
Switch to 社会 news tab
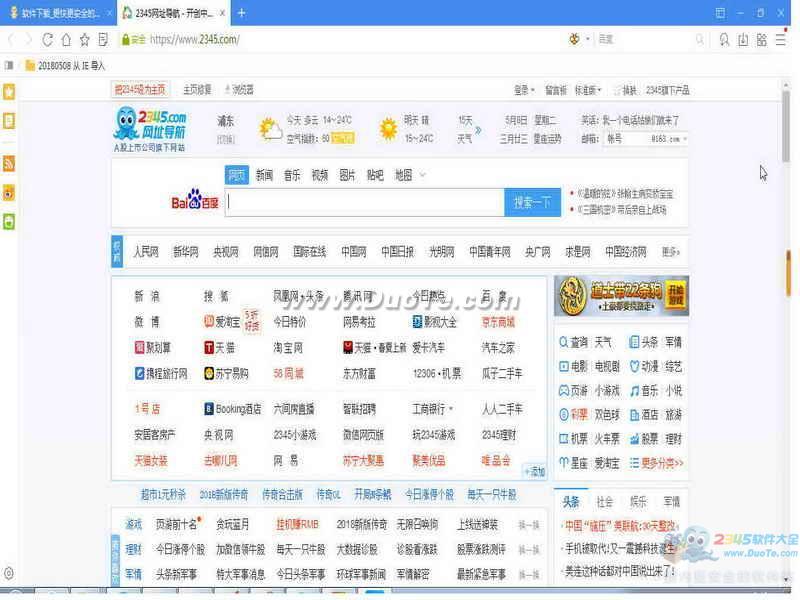[605, 502]
